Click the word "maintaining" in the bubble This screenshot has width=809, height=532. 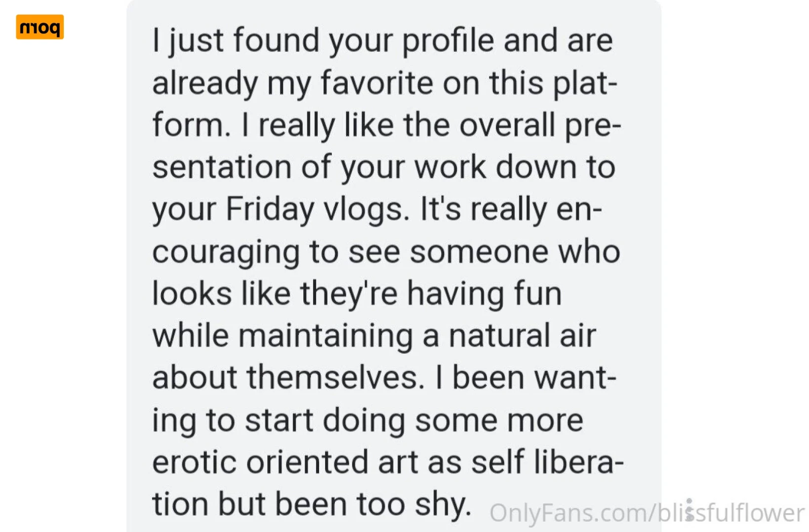click(x=325, y=336)
